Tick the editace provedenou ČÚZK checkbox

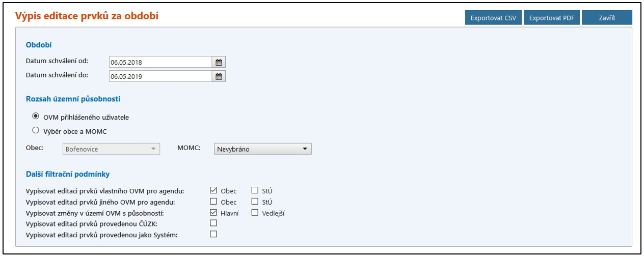coord(213,223)
